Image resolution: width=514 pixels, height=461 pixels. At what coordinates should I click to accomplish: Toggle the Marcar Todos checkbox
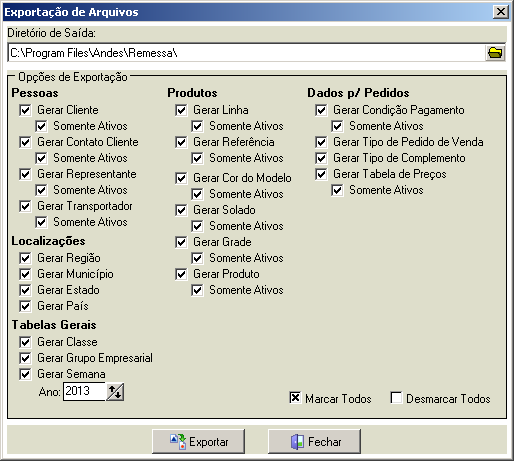coord(295,398)
